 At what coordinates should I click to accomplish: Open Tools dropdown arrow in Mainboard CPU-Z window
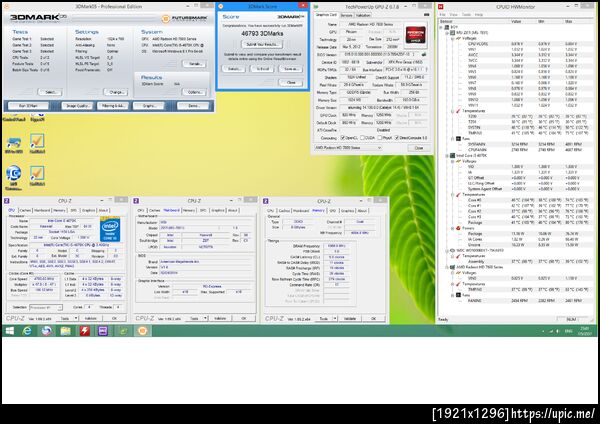[205, 318]
